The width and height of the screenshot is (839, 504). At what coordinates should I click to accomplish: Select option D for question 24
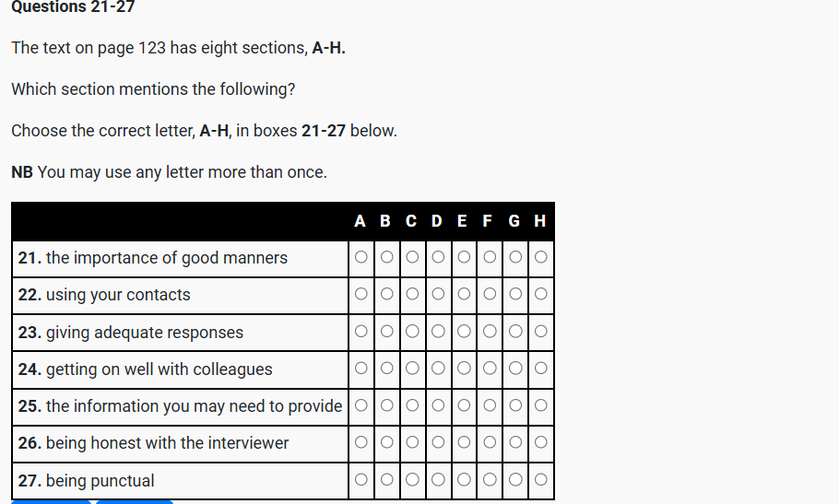[437, 369]
